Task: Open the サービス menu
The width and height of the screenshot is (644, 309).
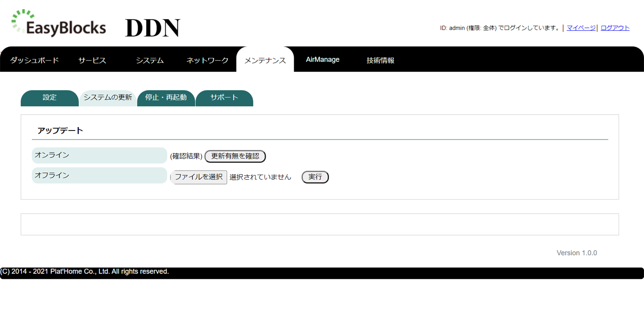Action: point(91,60)
